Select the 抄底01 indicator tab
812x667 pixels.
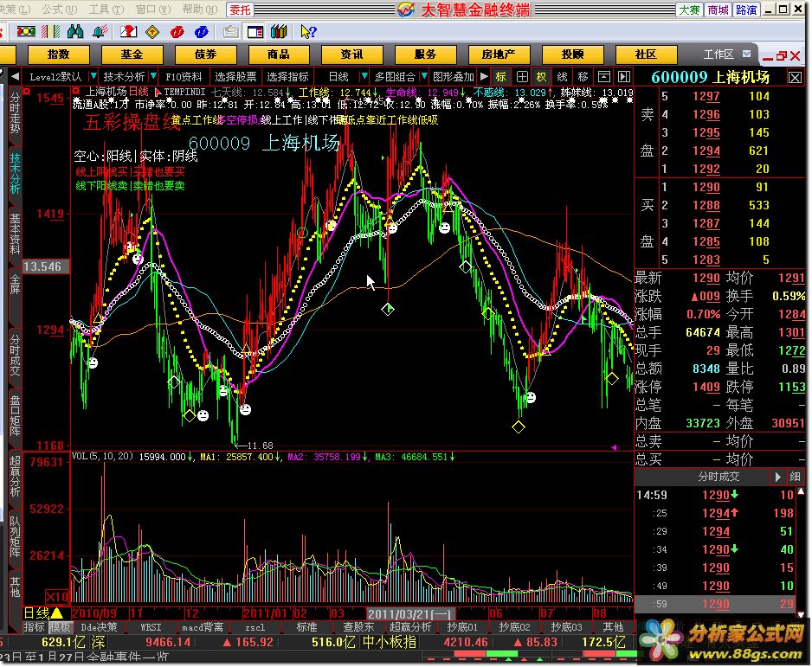coord(462,627)
